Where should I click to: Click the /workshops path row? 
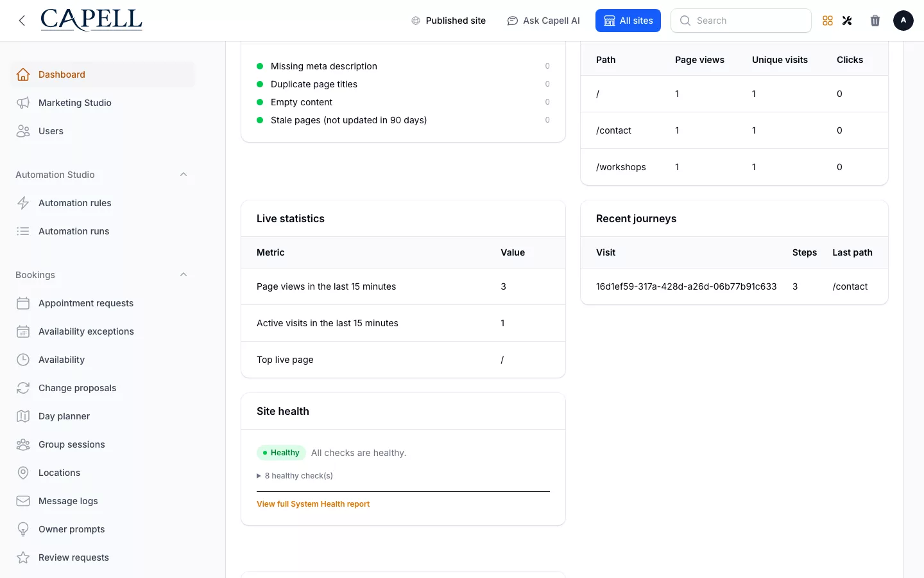pyautogui.click(x=734, y=167)
